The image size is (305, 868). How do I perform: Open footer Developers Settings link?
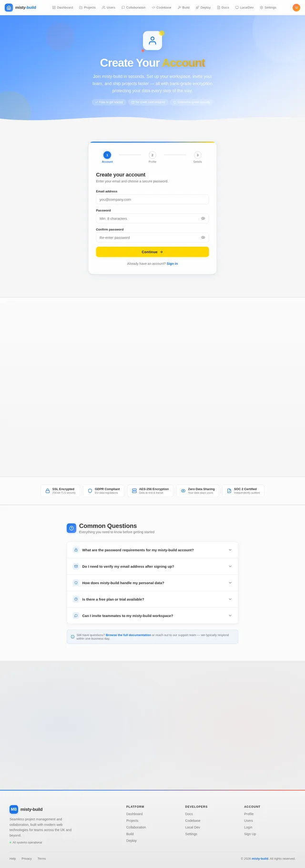pyautogui.click(x=191, y=834)
